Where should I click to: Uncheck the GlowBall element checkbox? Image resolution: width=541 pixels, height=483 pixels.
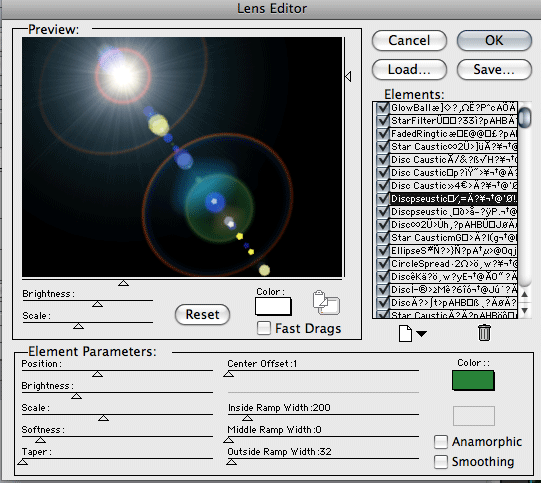tap(383, 108)
